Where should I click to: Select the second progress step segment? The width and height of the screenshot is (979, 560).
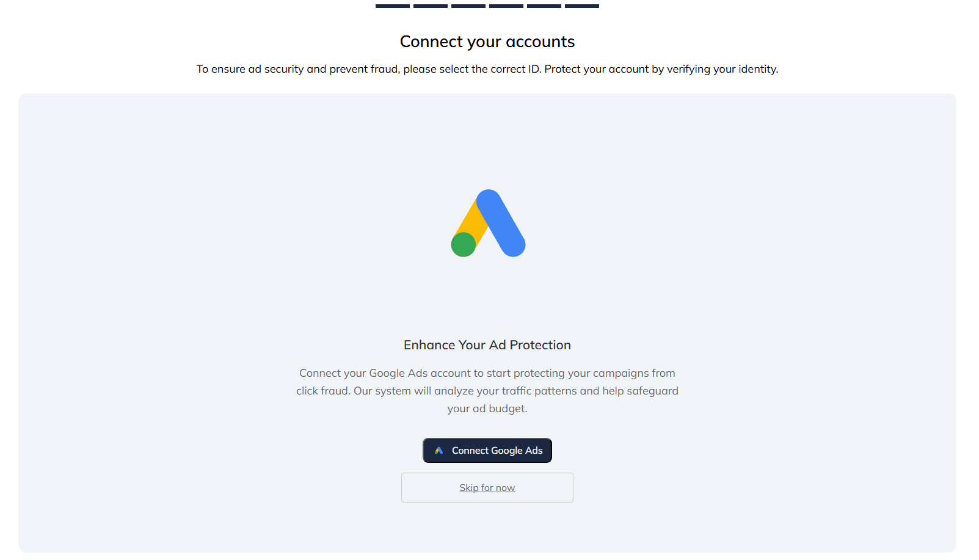[x=431, y=6]
